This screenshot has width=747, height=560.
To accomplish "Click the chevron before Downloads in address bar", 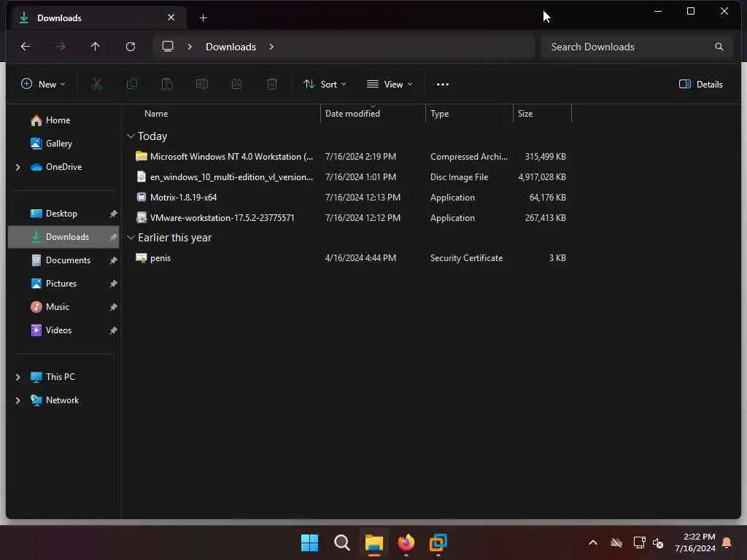I will click(190, 47).
